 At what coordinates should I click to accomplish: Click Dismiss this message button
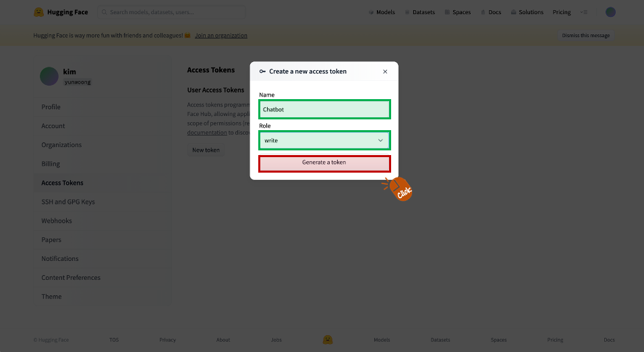(x=586, y=35)
